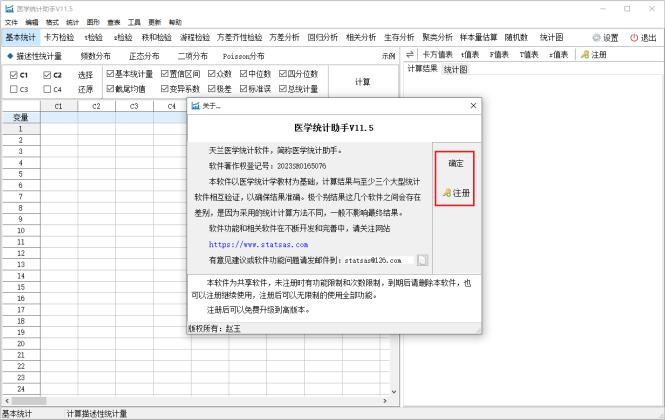Switch to the 秩和检验 tab

(157, 37)
